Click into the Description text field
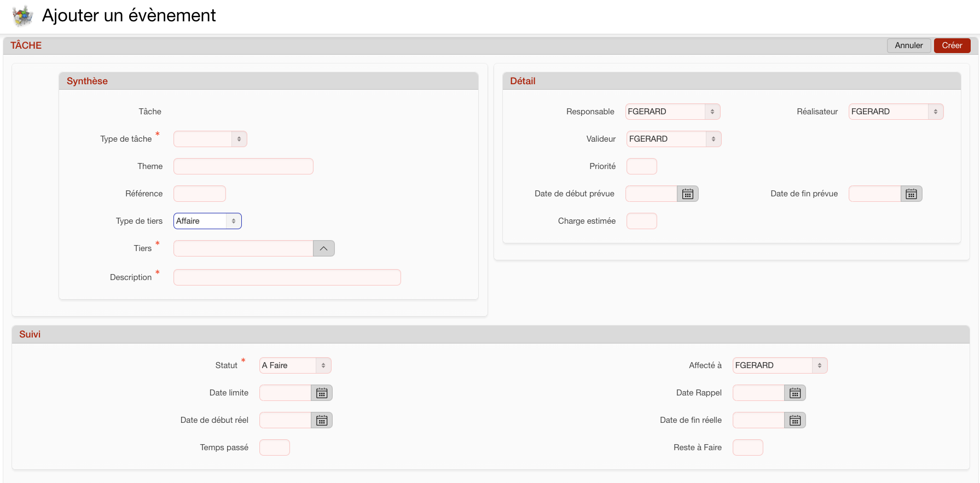Screen dimensions: 980x483 click(287, 277)
